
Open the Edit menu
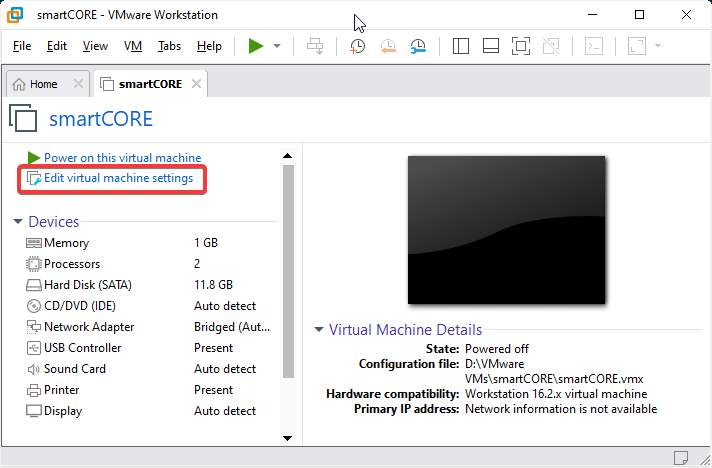[x=57, y=46]
